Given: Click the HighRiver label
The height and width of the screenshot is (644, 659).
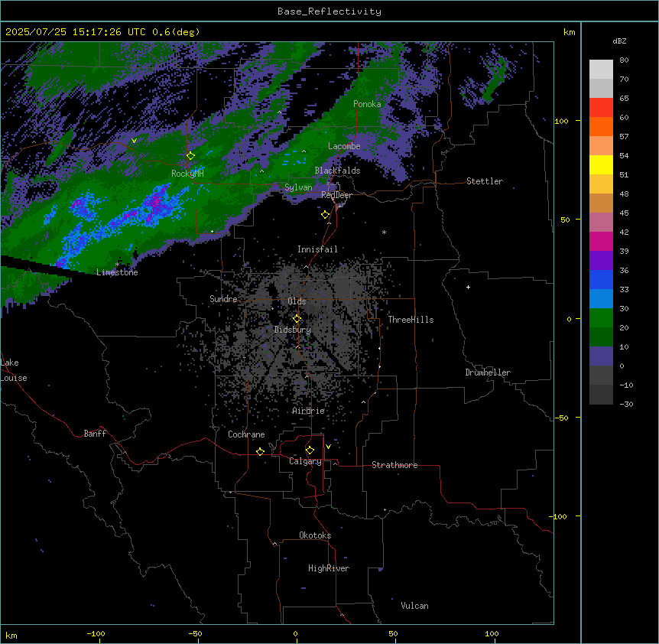Looking at the screenshot, I should pyautogui.click(x=329, y=568).
